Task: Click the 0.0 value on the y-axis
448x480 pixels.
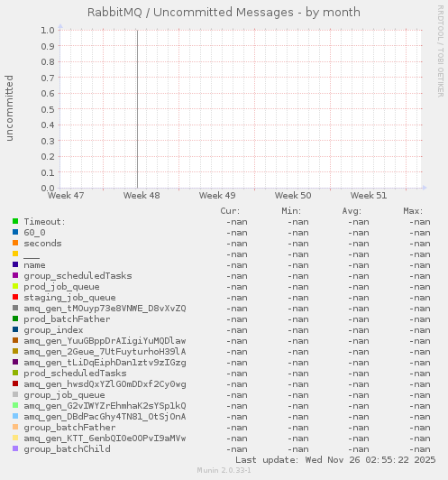Action: point(48,188)
